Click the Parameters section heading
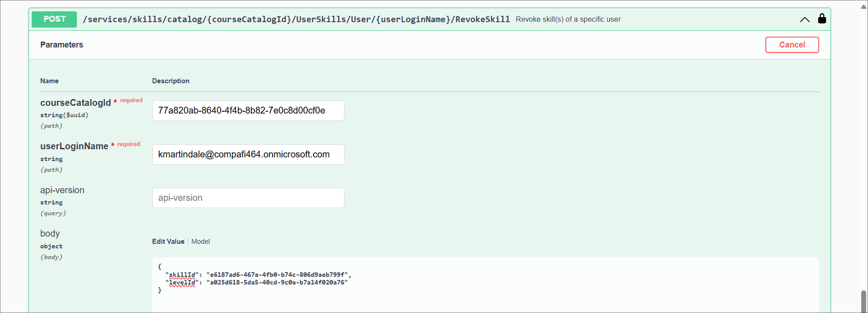The height and width of the screenshot is (313, 868). click(x=61, y=45)
